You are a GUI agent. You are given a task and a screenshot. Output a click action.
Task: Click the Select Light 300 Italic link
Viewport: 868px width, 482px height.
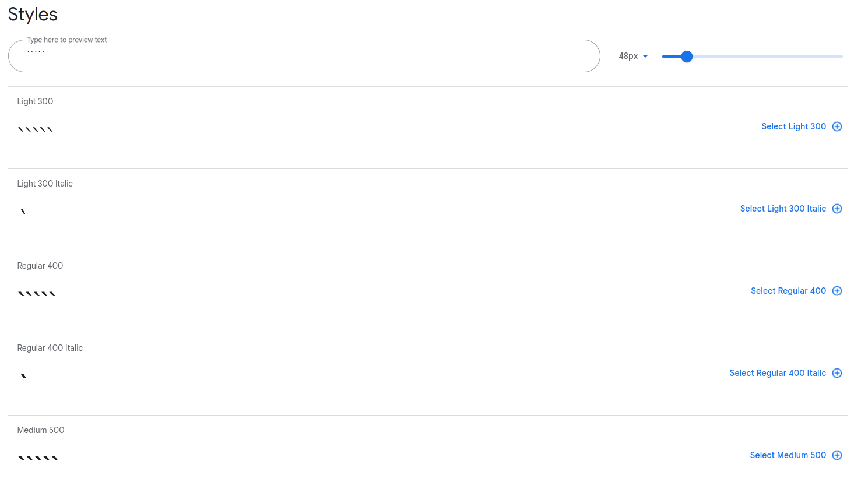pyautogui.click(x=783, y=209)
